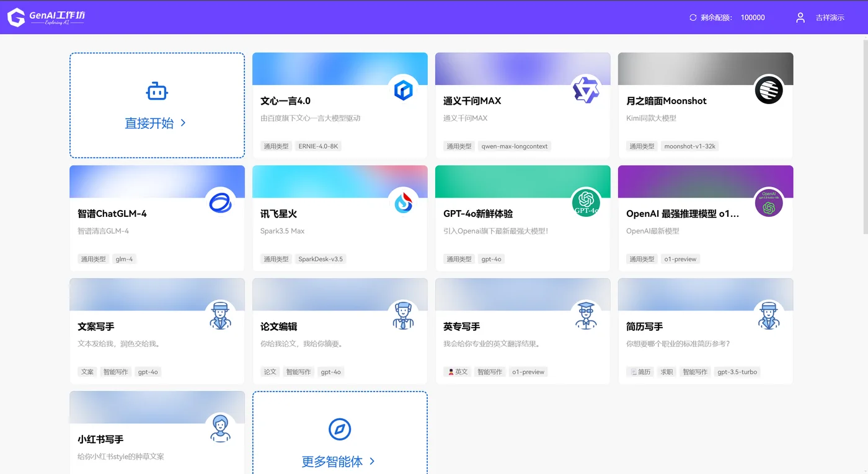The width and height of the screenshot is (868, 474).
Task: Select the 通义千问MAX card title
Action: (x=472, y=101)
